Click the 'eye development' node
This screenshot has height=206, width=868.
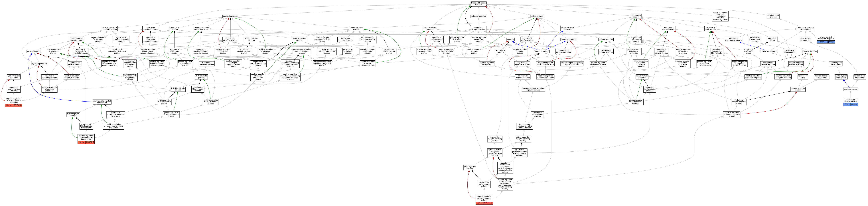(850, 89)
